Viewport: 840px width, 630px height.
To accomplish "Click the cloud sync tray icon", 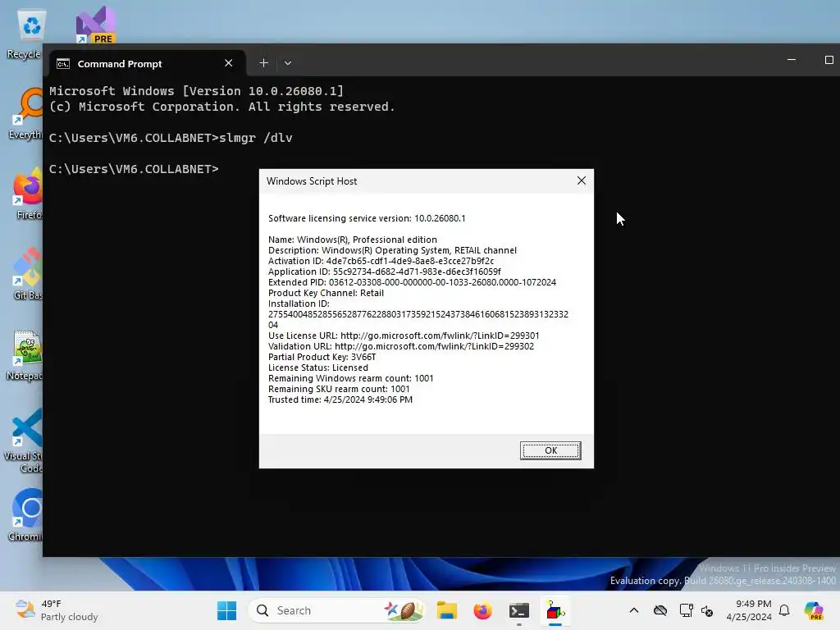I will pos(660,610).
